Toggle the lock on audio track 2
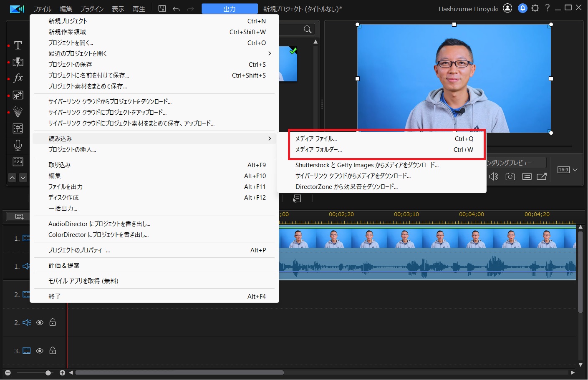Screen dimensions: 588x380 click(53, 322)
